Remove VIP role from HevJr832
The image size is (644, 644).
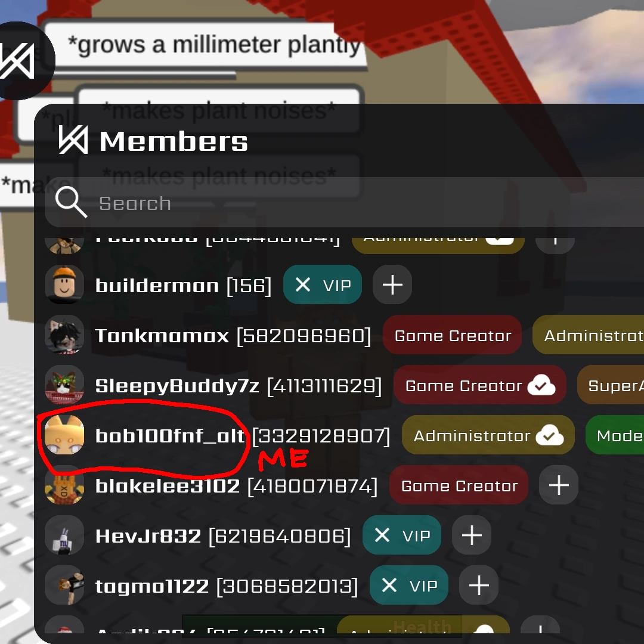pos(382,535)
